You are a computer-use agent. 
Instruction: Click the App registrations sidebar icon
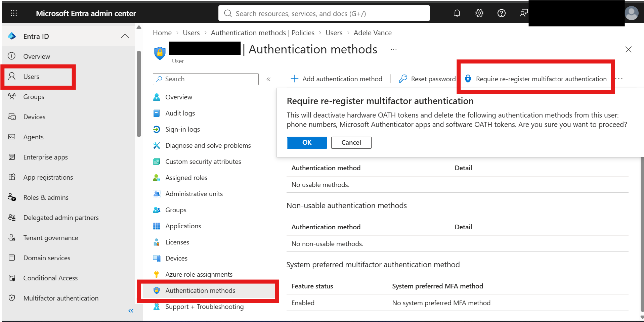12,177
